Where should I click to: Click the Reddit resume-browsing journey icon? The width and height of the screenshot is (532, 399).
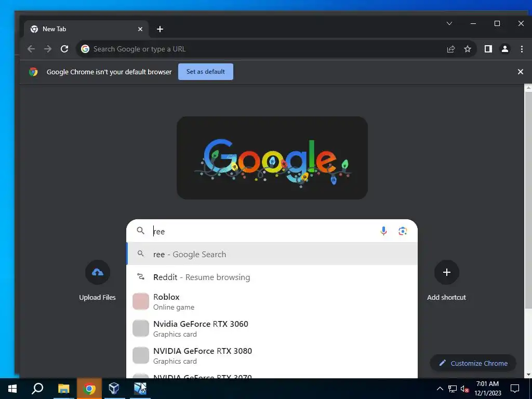pos(140,277)
